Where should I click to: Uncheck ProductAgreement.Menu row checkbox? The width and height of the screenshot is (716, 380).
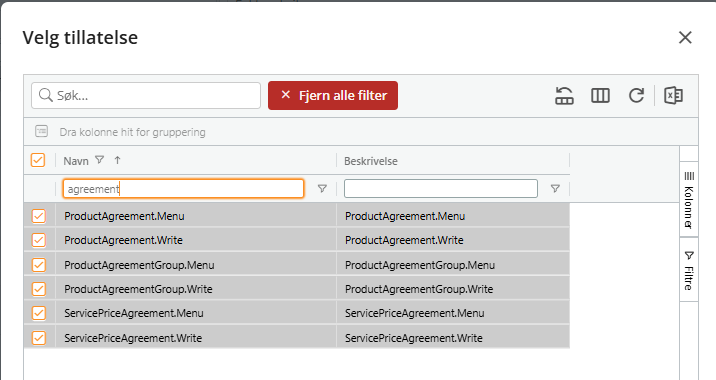39,216
